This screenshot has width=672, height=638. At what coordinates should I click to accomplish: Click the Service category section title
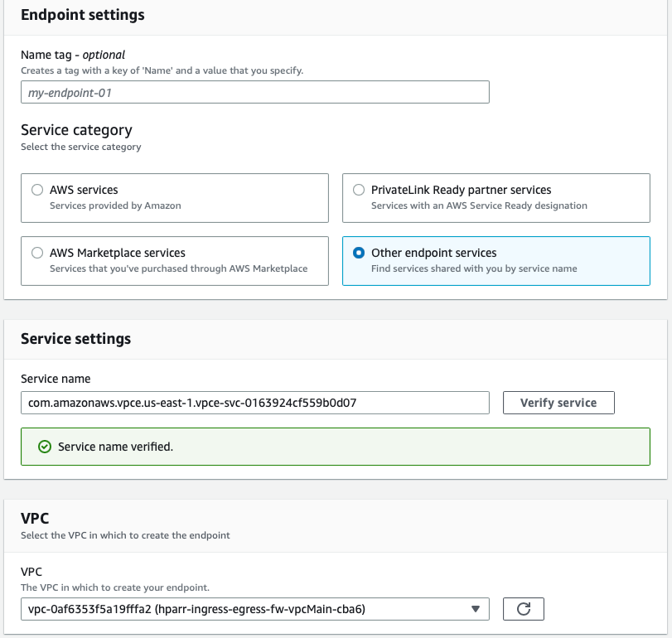pos(76,130)
